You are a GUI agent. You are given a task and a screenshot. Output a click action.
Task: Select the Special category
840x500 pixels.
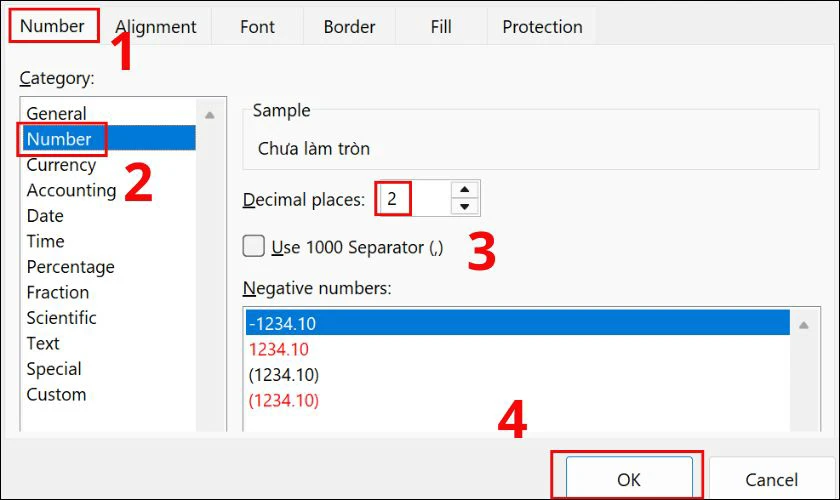tap(109, 369)
